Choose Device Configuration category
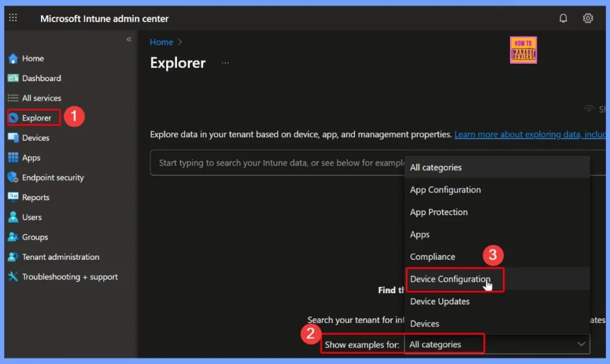 [497, 279]
